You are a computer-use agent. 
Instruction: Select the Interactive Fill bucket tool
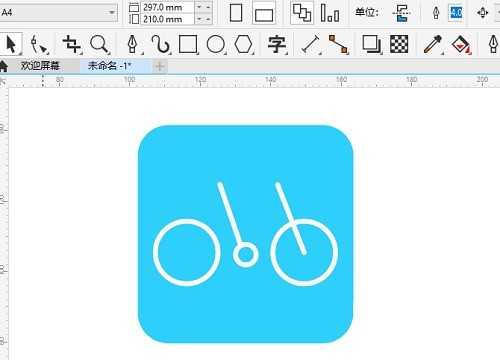tap(461, 44)
